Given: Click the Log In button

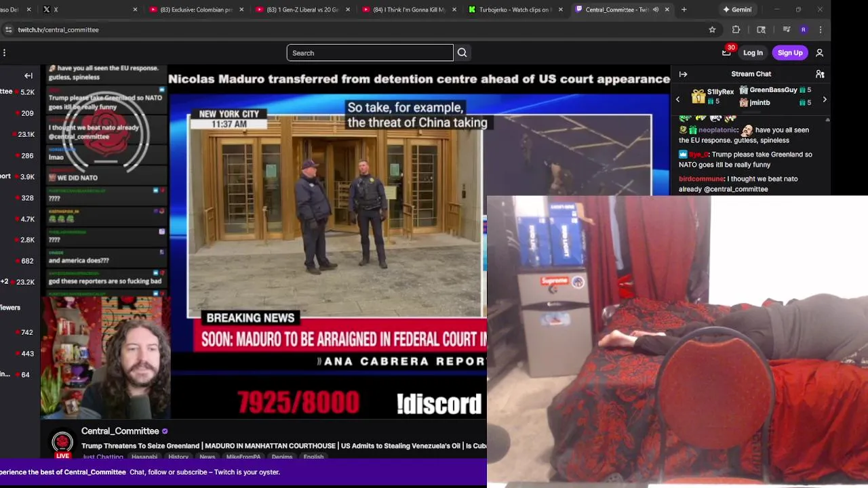Looking at the screenshot, I should [x=753, y=53].
